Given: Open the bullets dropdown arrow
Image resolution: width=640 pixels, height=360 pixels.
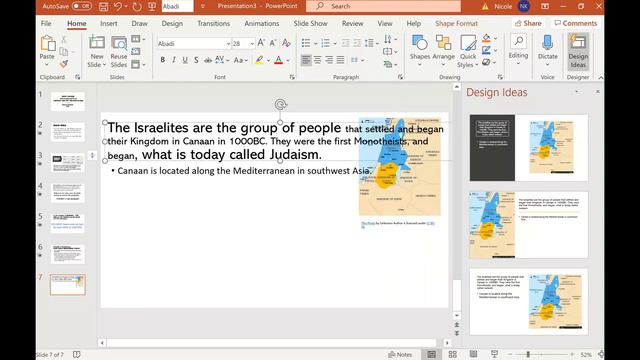Looking at the screenshot, I should tap(316, 43).
